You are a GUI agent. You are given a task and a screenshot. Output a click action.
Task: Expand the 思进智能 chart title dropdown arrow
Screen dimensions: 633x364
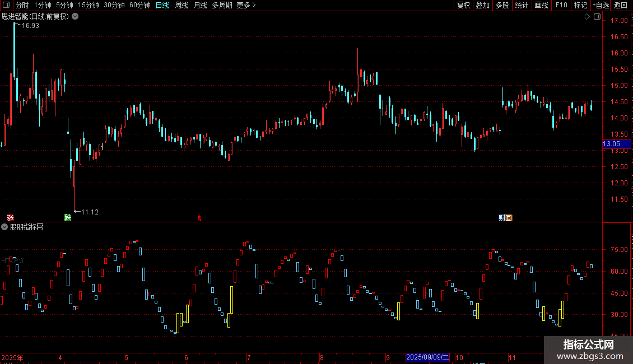pyautogui.click(x=75, y=16)
